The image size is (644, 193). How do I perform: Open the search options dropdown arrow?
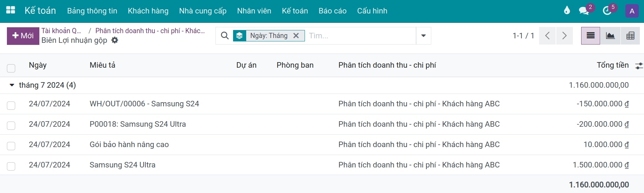[x=423, y=36]
